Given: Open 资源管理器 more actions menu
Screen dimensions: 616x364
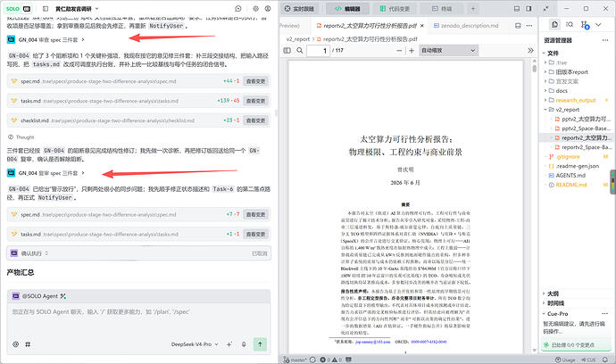Looking at the screenshot, I should [x=605, y=40].
